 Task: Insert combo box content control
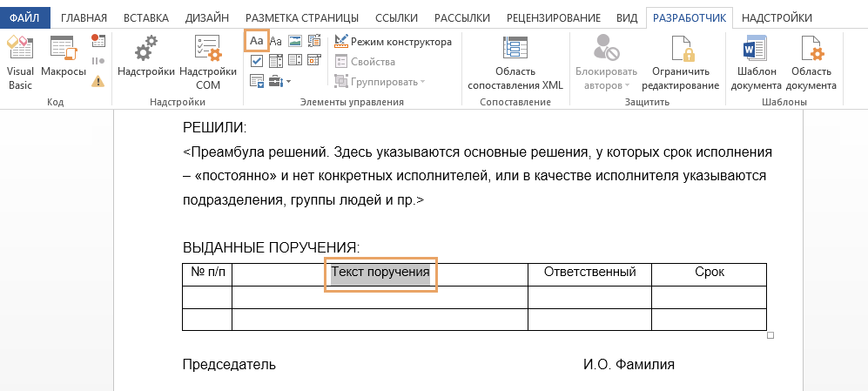click(x=276, y=61)
